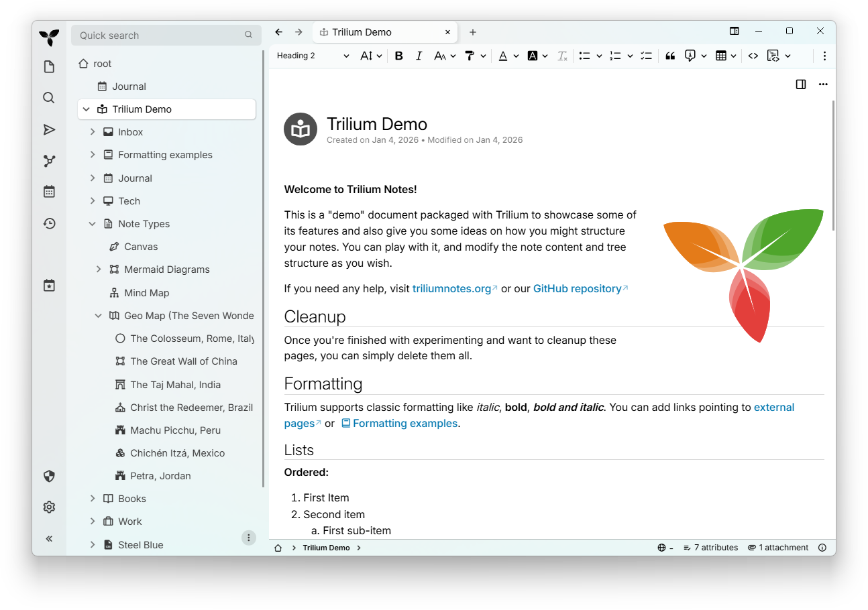Expand the Inbox tree item
The width and height of the screenshot is (868, 610).
[x=93, y=131]
